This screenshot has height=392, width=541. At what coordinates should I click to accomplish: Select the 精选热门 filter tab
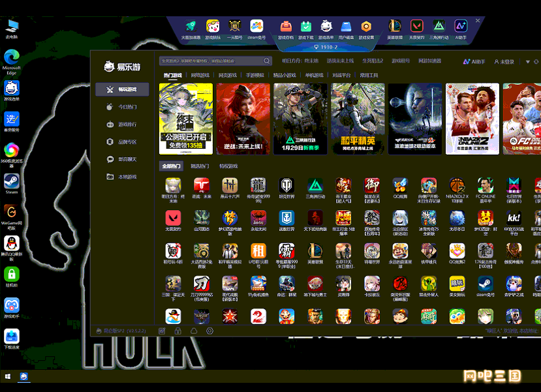coord(200,166)
